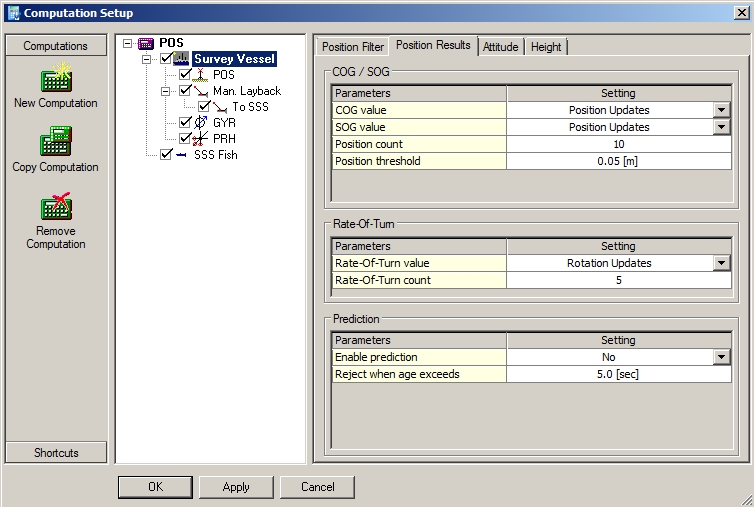Screen dimensions: 754x507
Task: Click the POS computation root icon
Action: click(x=146, y=43)
